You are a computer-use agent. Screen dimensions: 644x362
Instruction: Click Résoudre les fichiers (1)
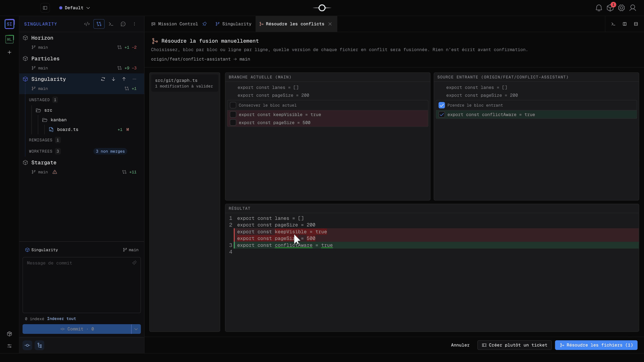[x=596, y=345]
